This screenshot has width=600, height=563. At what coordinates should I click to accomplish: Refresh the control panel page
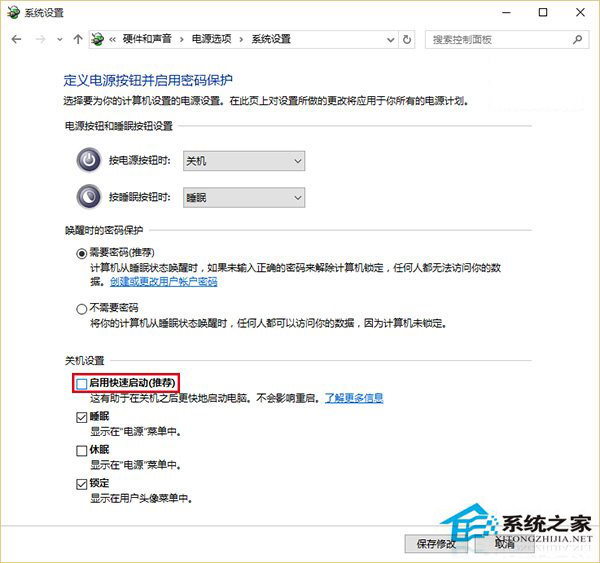pos(407,39)
